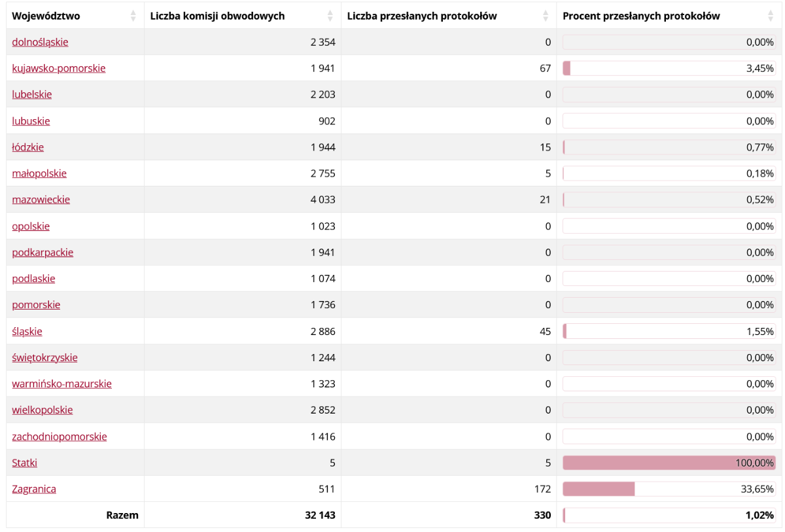The width and height of the screenshot is (785, 532).
Task: Sort by Województwo column arrows
Action: pos(133,16)
